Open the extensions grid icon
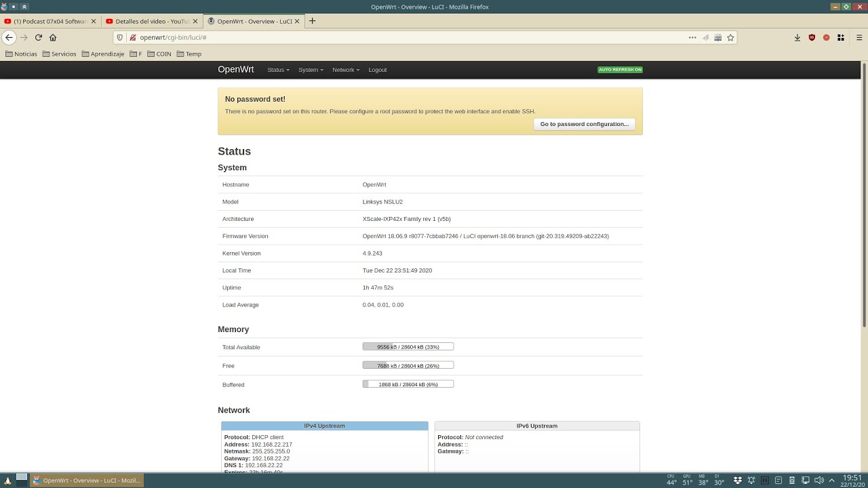Image resolution: width=868 pixels, height=488 pixels. pyautogui.click(x=840, y=37)
